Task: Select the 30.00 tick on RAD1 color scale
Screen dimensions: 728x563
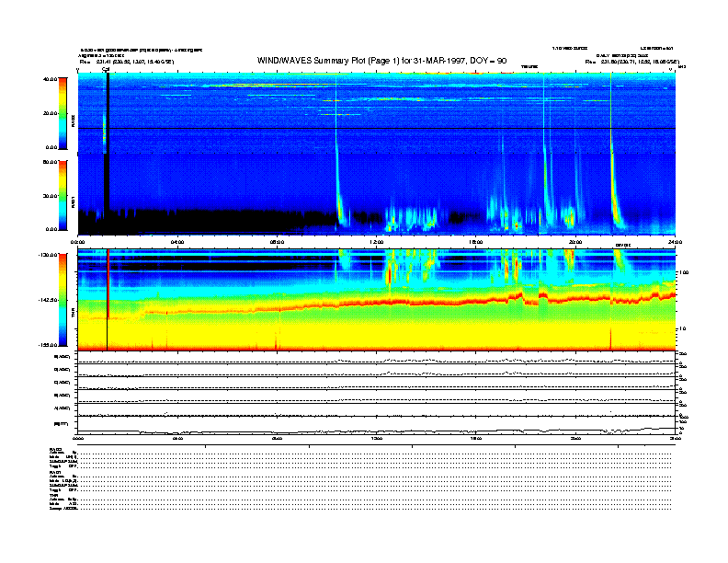Action: [50, 196]
